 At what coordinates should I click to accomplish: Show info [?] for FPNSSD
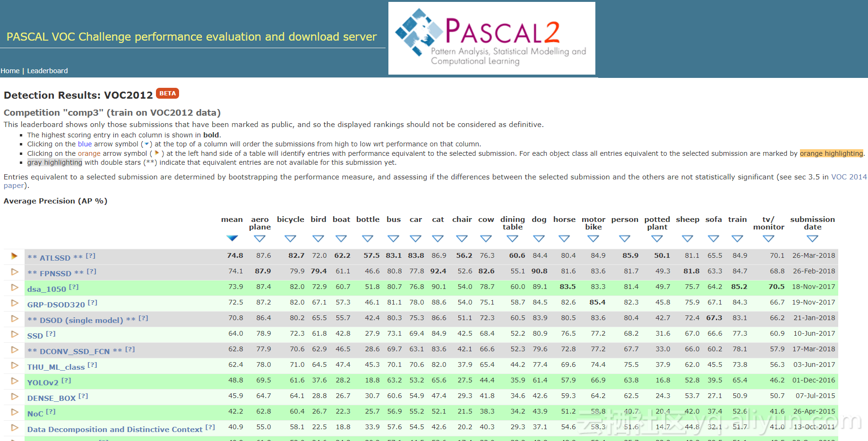point(92,271)
